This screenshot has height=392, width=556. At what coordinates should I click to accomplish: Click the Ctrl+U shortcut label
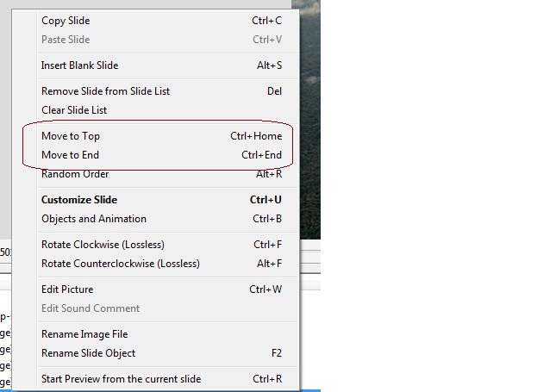tap(266, 200)
